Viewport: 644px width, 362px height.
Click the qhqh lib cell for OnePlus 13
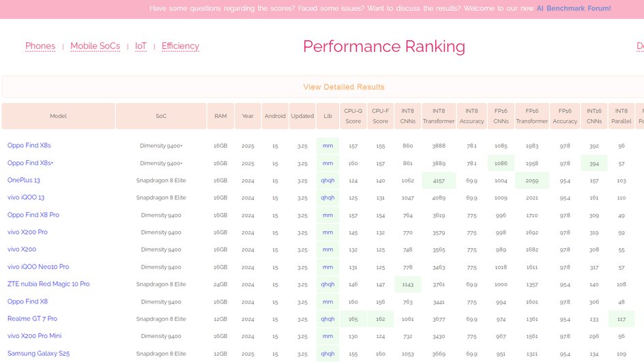tap(327, 180)
